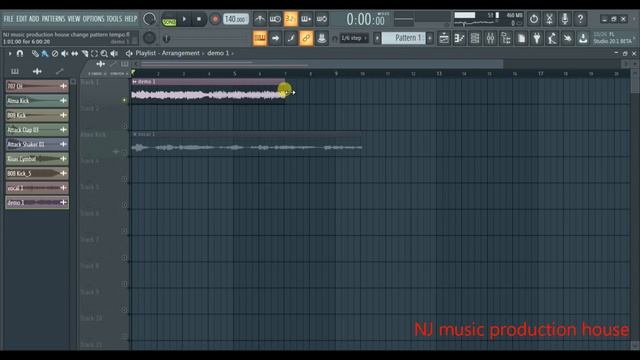The image size is (640, 360).
Task: Open the Channel rack view icon
Action: point(475,38)
